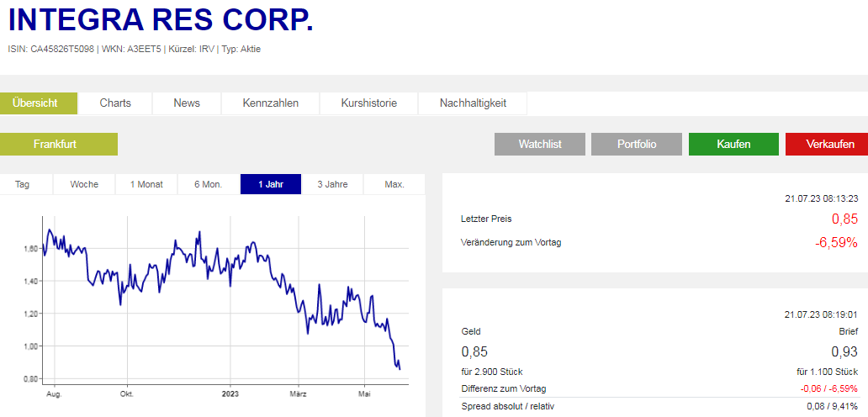This screenshot has width=868, height=417.
Task: Set chart range to Tag
Action: pyautogui.click(x=26, y=184)
